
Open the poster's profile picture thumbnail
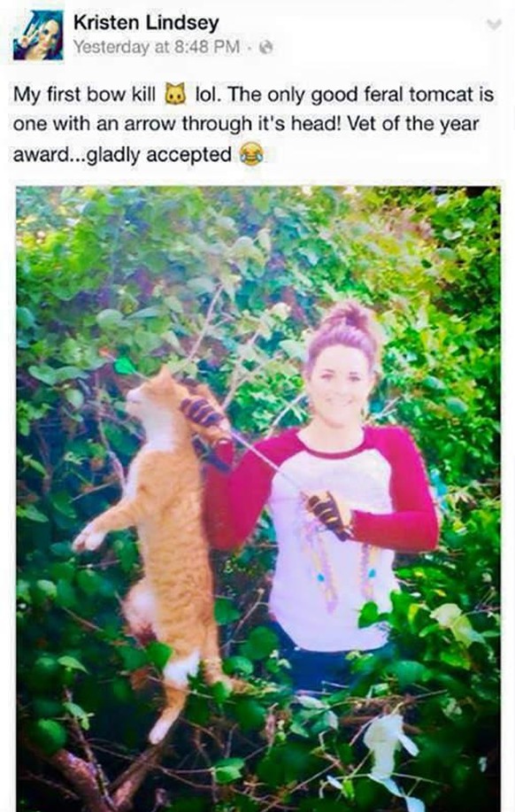point(38,35)
